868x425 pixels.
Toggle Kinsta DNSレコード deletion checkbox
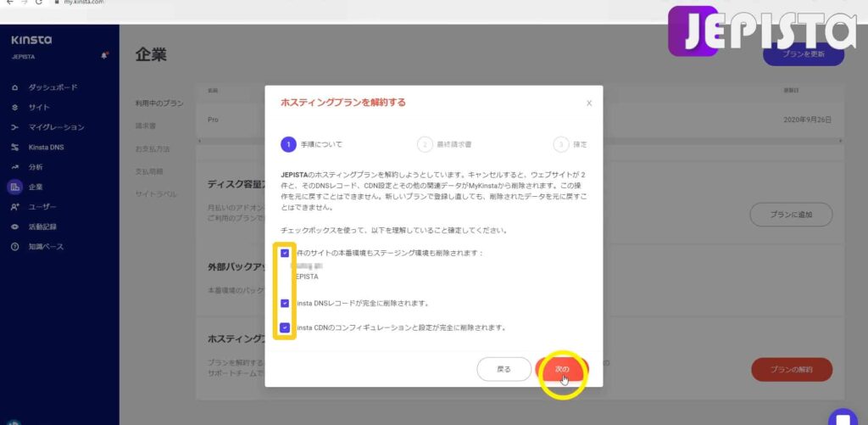point(285,304)
